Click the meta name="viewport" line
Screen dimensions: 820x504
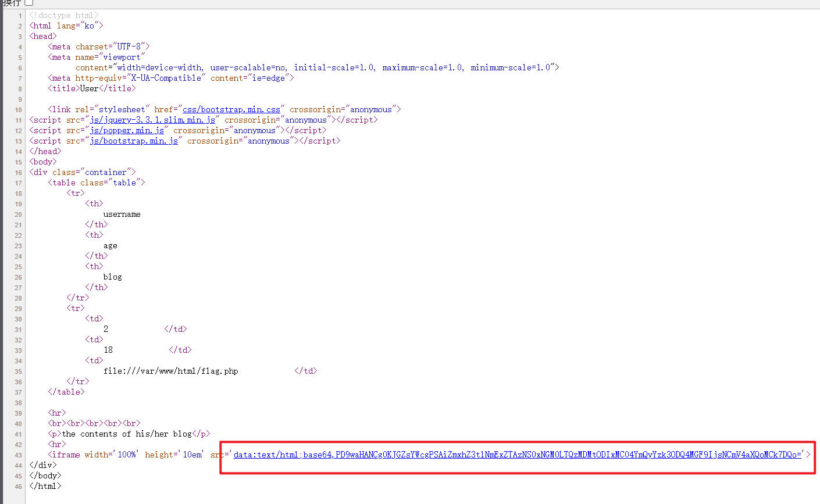(x=97, y=57)
